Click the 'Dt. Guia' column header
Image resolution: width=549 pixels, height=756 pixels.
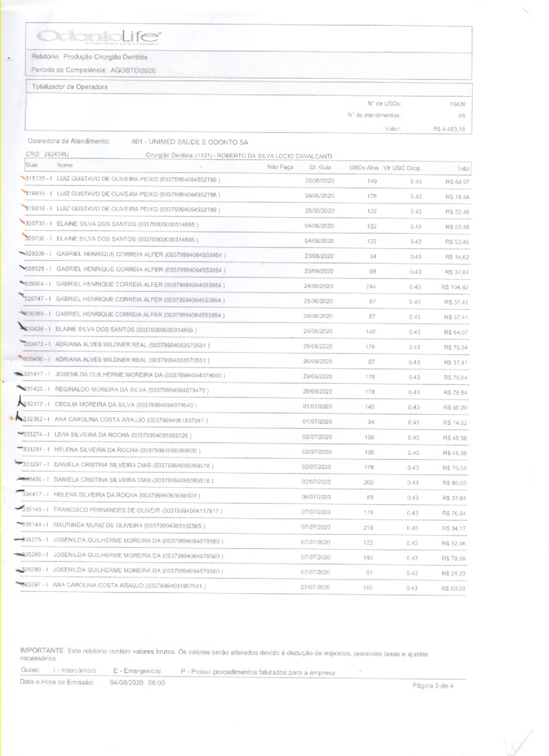pyautogui.click(x=320, y=167)
